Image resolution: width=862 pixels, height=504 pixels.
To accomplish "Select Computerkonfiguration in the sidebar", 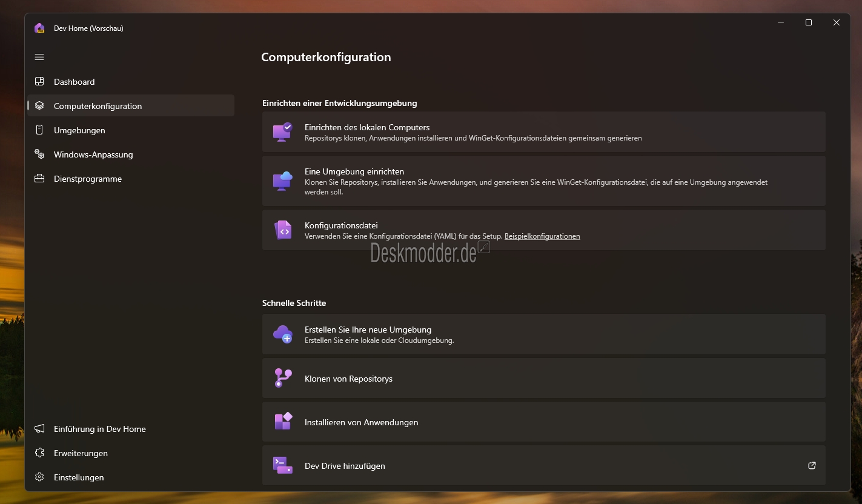I will (x=131, y=106).
